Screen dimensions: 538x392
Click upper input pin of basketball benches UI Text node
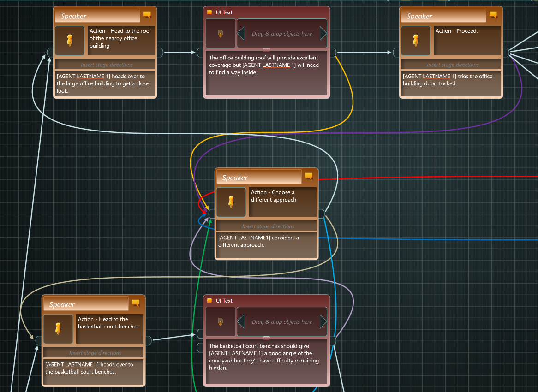pyautogui.click(x=200, y=333)
